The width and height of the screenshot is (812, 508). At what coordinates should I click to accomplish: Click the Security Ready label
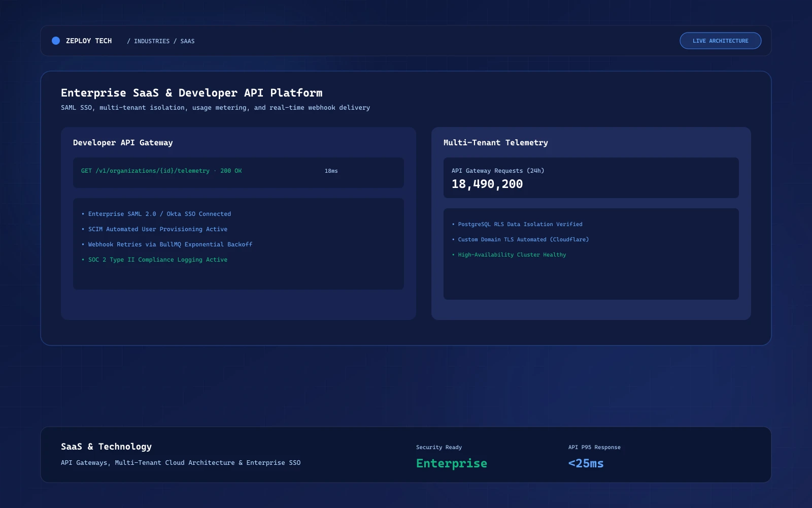pyautogui.click(x=439, y=448)
